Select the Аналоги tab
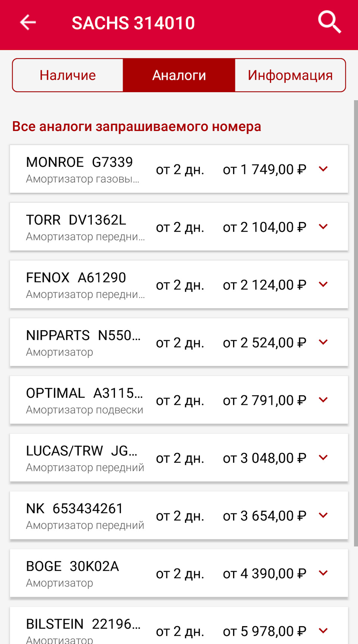 pyautogui.click(x=179, y=75)
